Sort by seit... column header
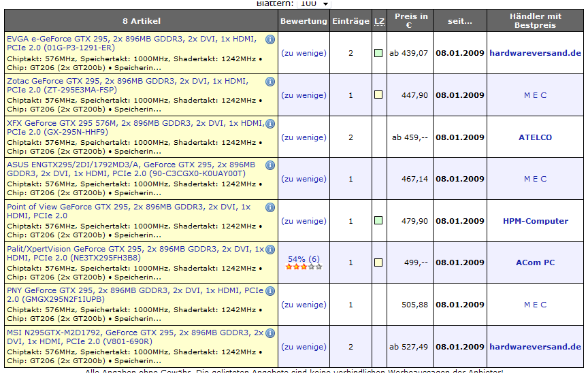The image size is (588, 374). pyautogui.click(x=460, y=21)
